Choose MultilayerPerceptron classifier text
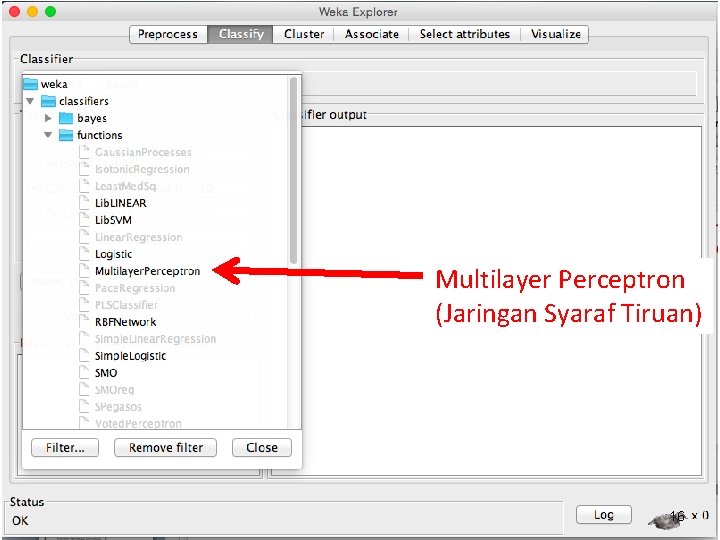Viewport: 720px width, 540px height. coord(147,271)
